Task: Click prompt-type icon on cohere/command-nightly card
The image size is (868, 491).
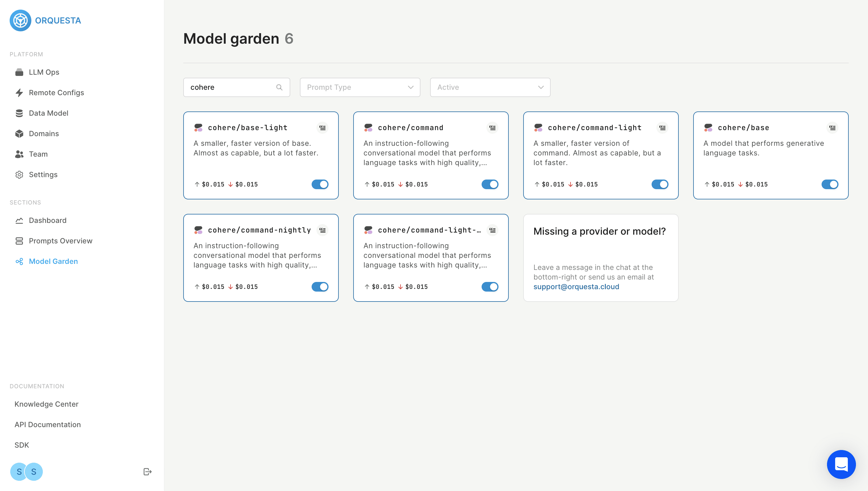Action: click(x=322, y=230)
